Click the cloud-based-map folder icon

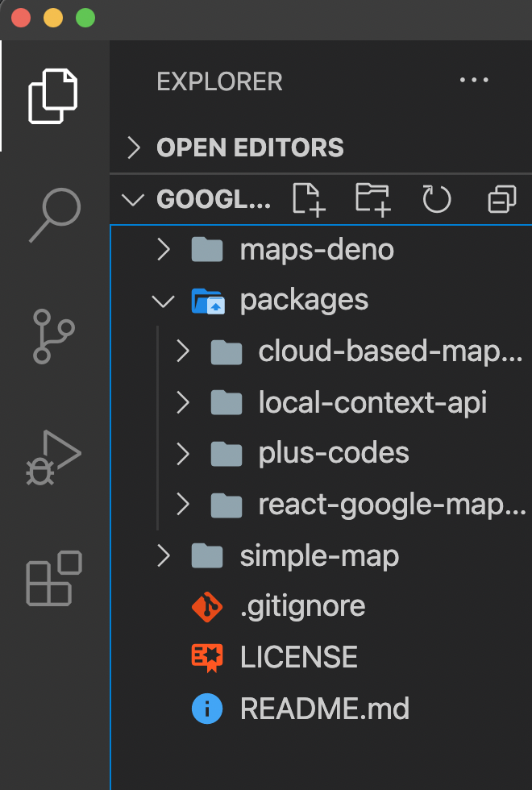[x=227, y=351]
